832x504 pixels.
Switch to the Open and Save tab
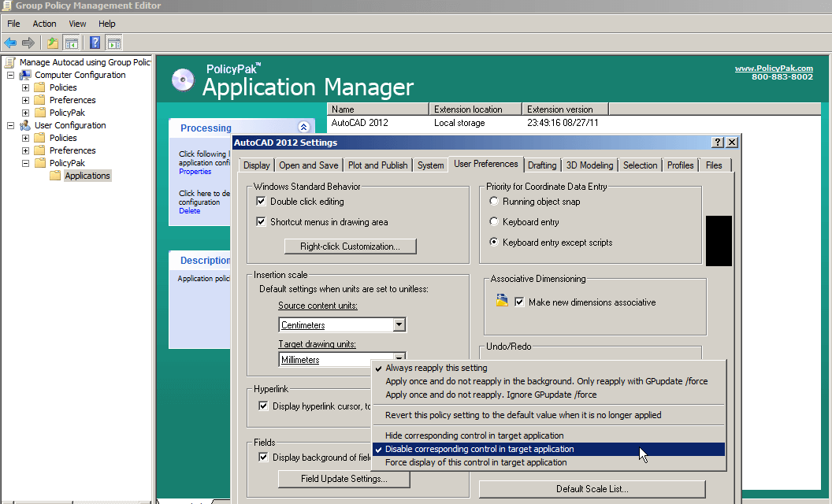click(x=309, y=165)
